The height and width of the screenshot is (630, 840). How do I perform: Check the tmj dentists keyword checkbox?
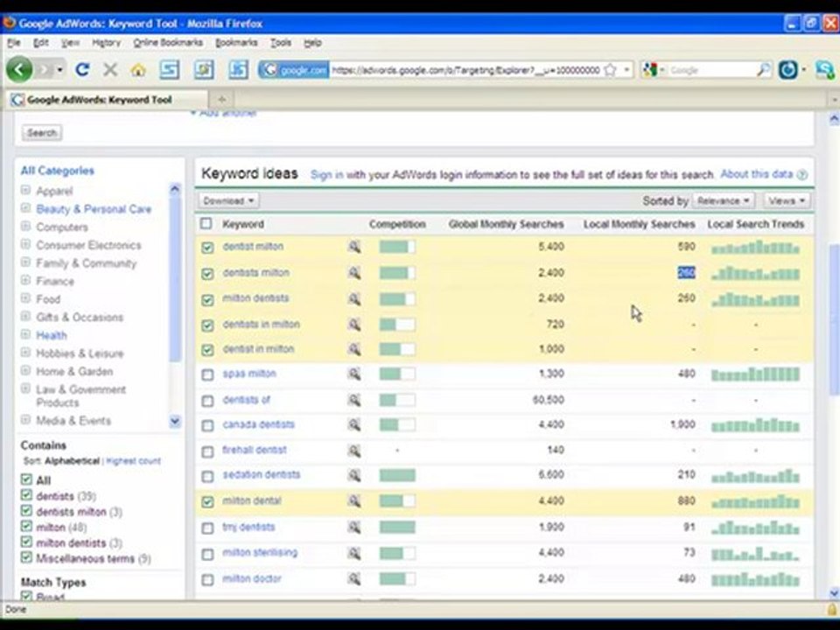point(207,528)
